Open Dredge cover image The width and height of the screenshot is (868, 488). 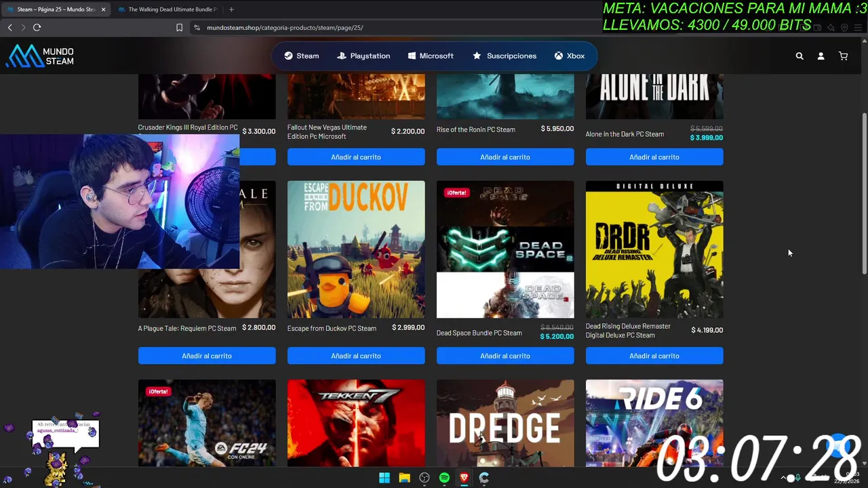[505, 423]
